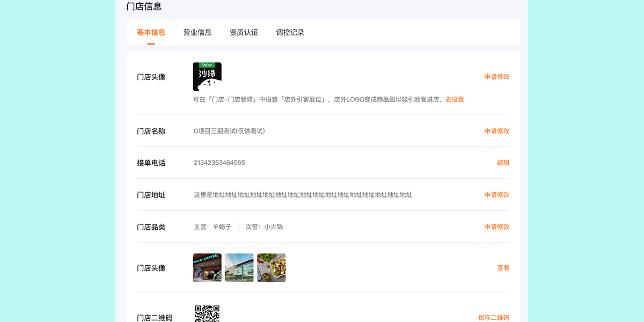Image resolution: width=644 pixels, height=322 pixels.
Task: Follow the 去设置 link
Action: pos(455,99)
